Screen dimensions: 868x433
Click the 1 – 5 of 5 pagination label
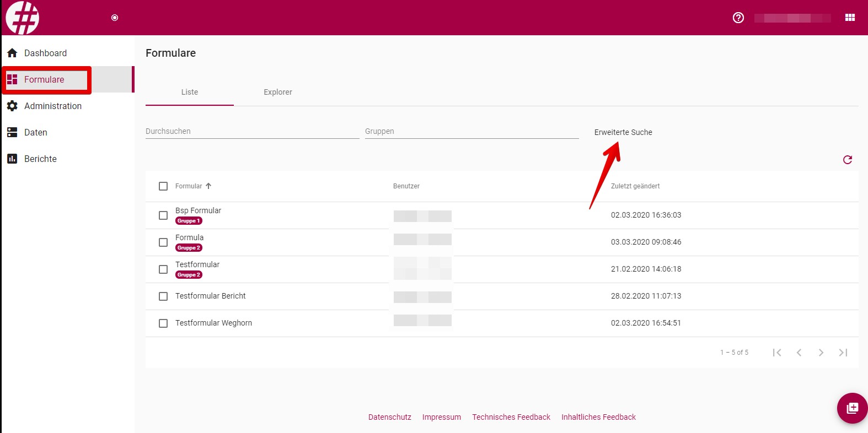tap(734, 353)
